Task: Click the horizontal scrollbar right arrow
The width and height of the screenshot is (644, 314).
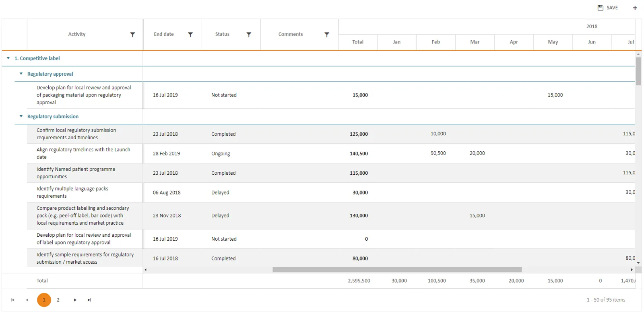Action: [x=632, y=270]
